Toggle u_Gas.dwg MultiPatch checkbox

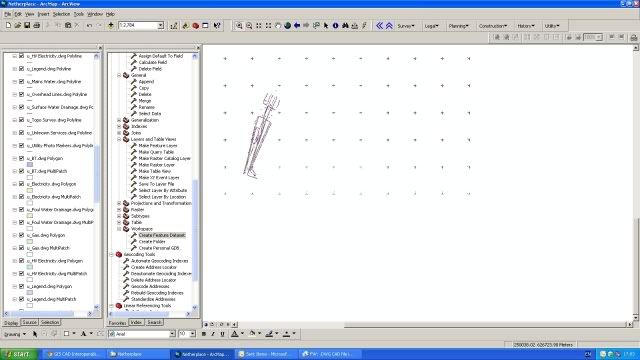coord(22,248)
